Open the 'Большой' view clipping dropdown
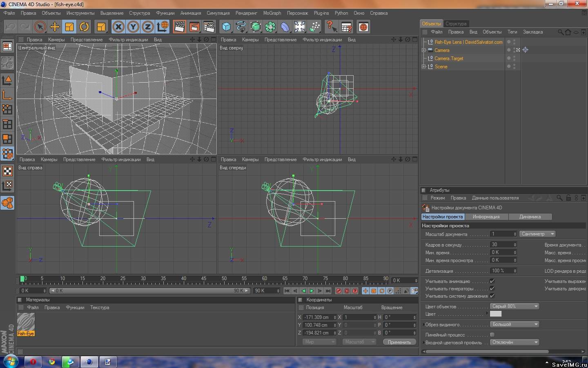Viewport: 588px width, 368px height. (514, 324)
